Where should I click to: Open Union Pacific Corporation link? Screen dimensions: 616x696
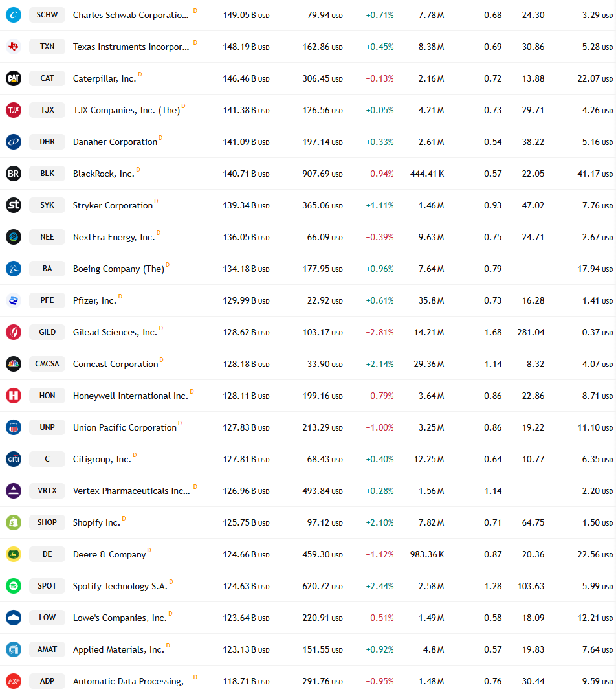coord(125,427)
